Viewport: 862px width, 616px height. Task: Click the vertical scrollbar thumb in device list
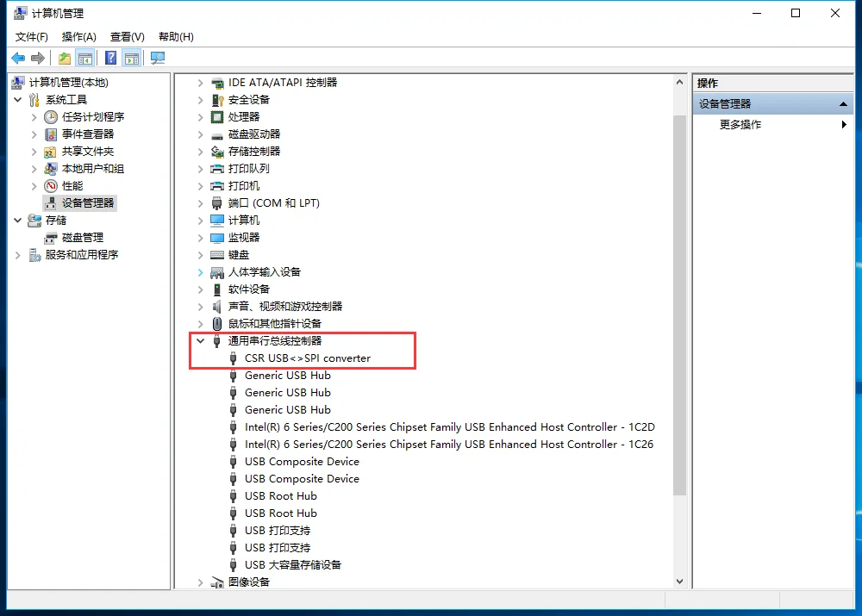(680, 305)
